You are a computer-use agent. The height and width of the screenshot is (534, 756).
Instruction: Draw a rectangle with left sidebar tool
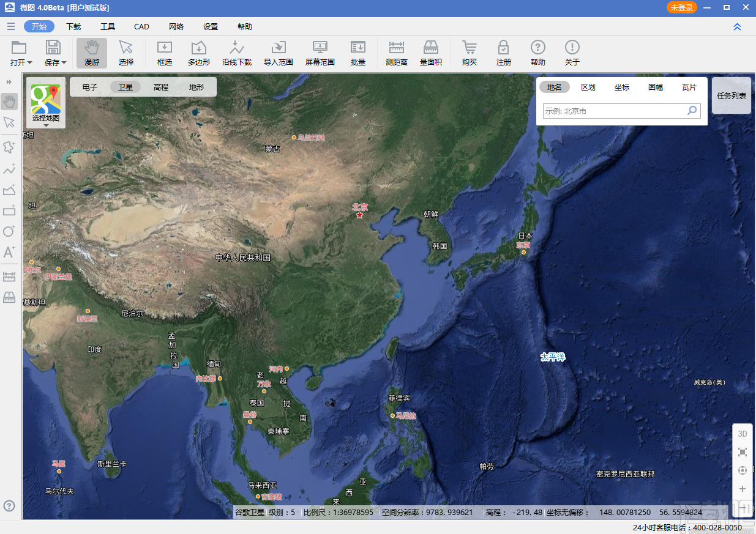click(9, 210)
